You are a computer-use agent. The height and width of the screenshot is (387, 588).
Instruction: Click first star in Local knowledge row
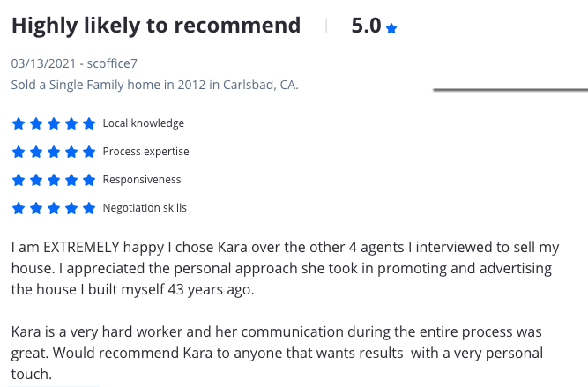point(18,123)
